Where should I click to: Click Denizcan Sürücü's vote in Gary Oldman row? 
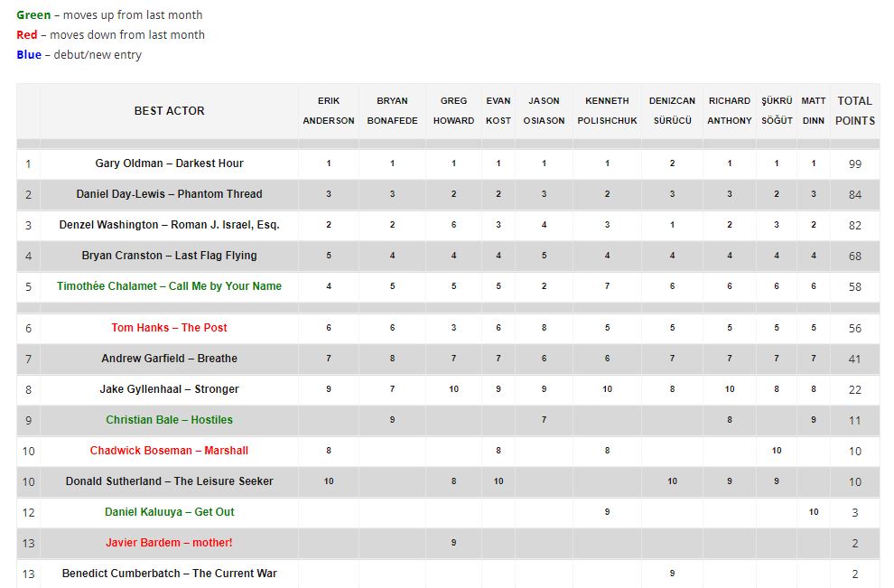tap(672, 163)
